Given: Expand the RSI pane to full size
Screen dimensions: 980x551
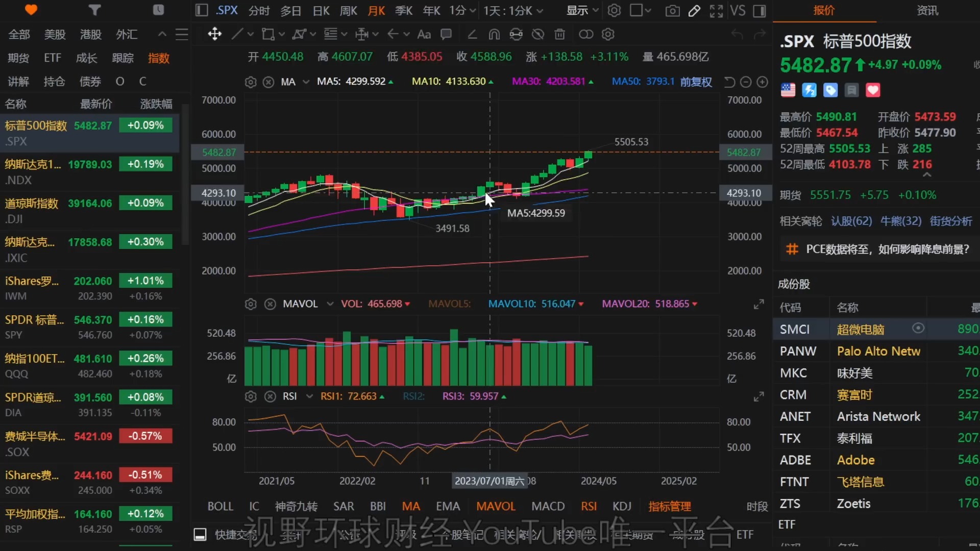Looking at the screenshot, I should 759,396.
